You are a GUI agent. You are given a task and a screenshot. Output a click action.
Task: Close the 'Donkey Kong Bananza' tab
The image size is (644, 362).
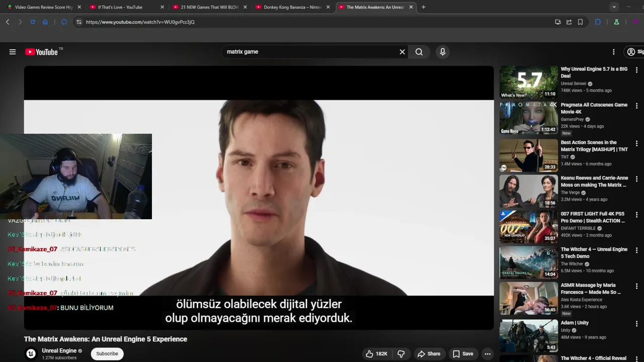coord(328,7)
